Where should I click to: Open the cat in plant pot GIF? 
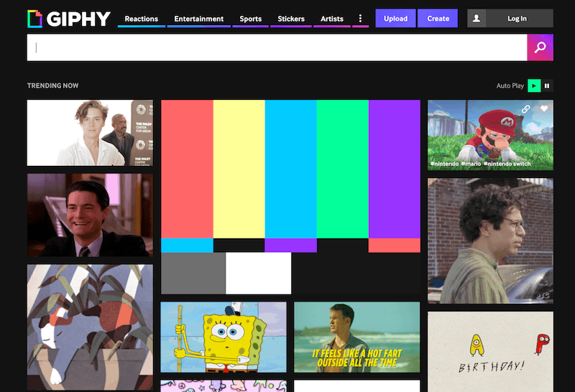91,327
